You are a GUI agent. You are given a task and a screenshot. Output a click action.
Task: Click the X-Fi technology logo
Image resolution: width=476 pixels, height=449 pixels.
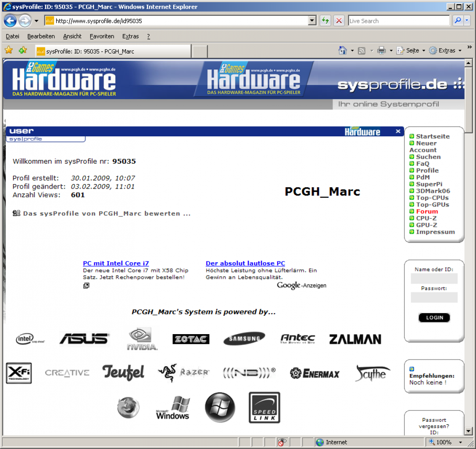(19, 373)
